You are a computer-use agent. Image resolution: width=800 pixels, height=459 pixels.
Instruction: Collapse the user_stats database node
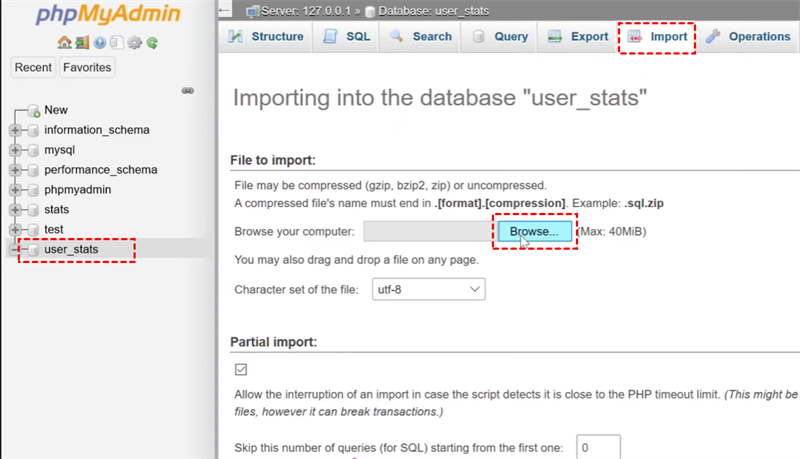coord(15,249)
